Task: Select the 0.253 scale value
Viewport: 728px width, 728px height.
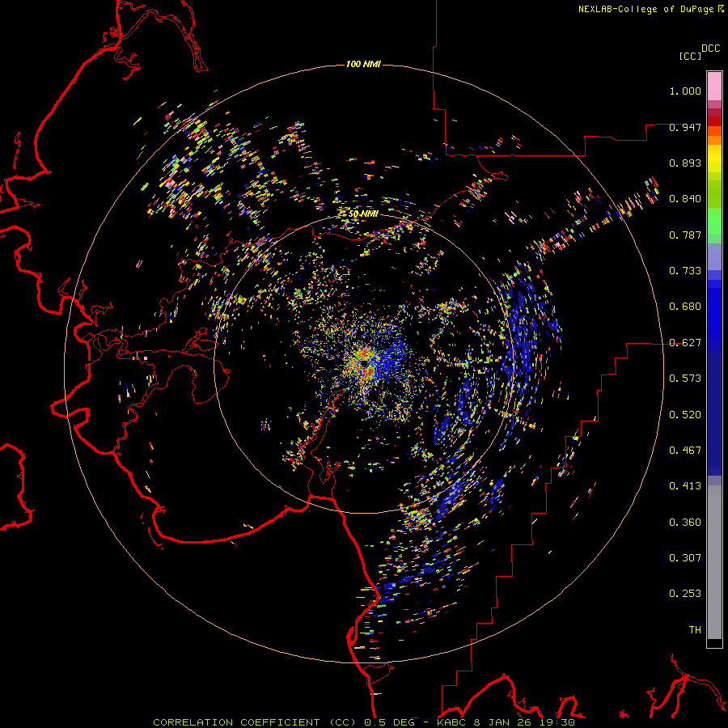Action: click(x=685, y=594)
